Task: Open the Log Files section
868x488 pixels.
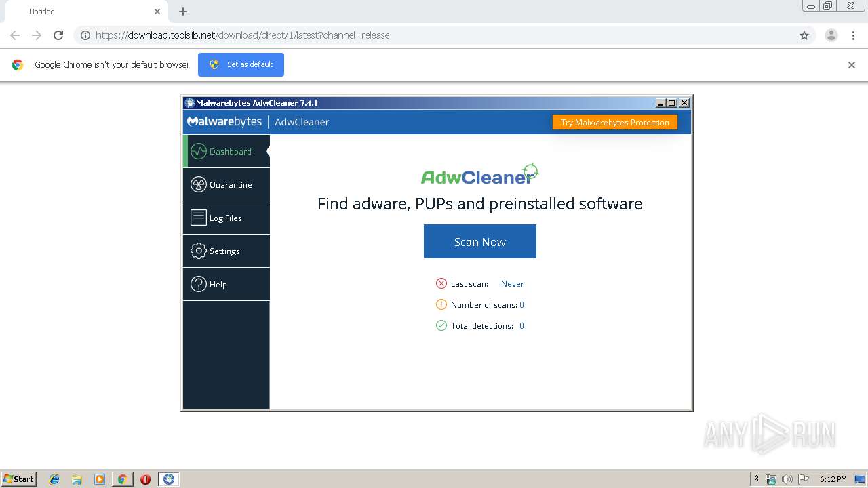Action: 226,218
